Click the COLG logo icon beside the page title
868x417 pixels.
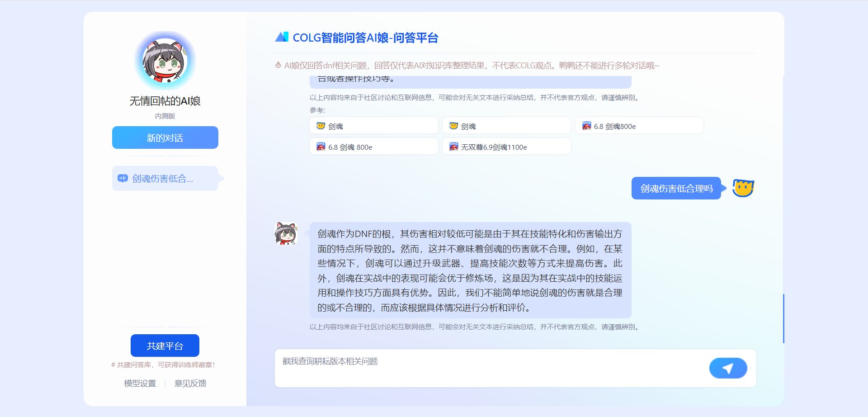coord(282,37)
